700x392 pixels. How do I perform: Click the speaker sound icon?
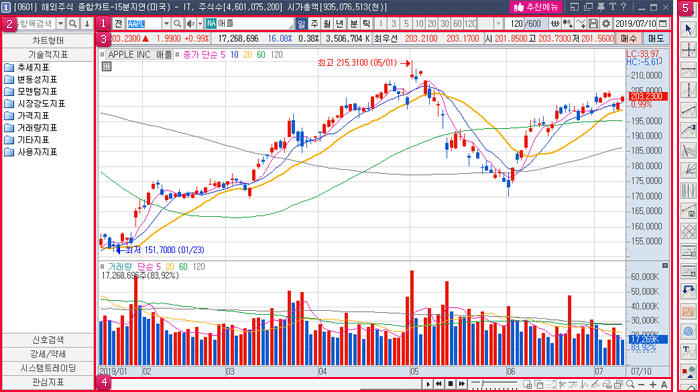click(191, 23)
